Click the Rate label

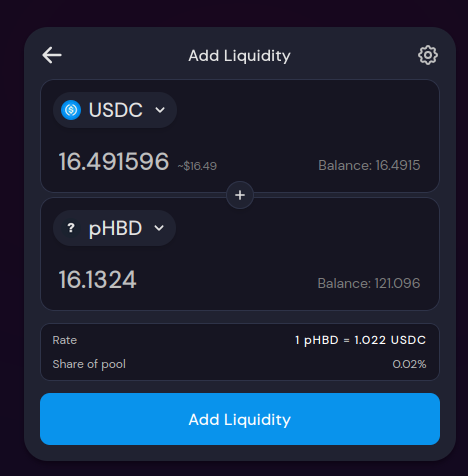pos(65,340)
